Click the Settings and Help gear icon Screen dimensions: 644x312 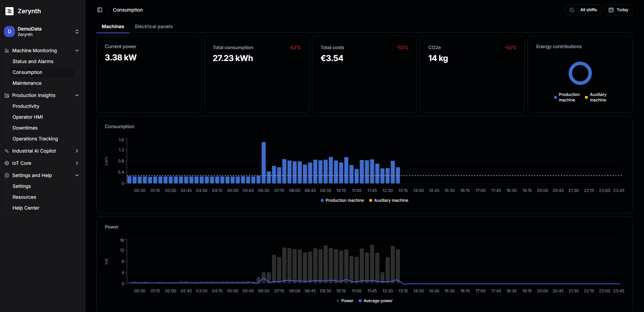pyautogui.click(x=6, y=175)
